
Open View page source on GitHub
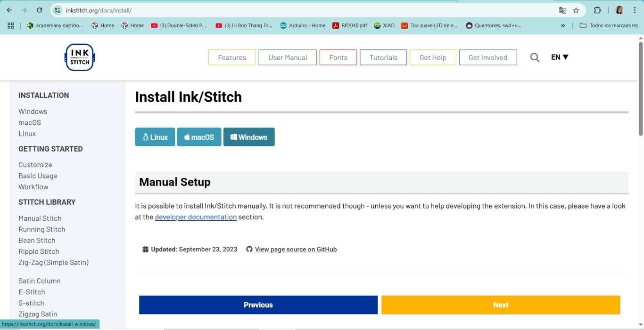(296, 250)
